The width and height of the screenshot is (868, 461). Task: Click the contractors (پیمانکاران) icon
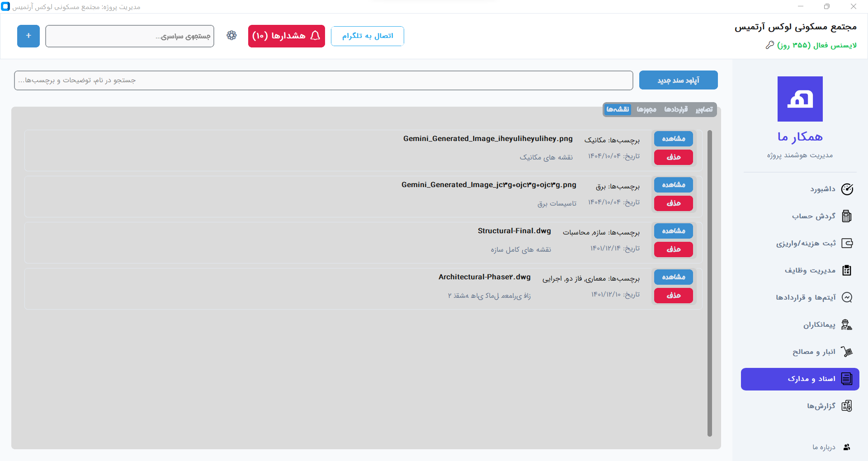tap(847, 325)
